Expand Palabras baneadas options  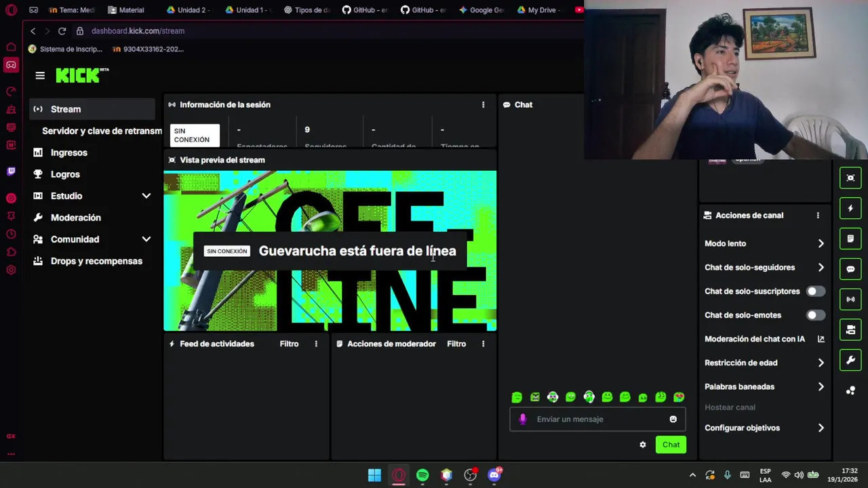(821, 386)
